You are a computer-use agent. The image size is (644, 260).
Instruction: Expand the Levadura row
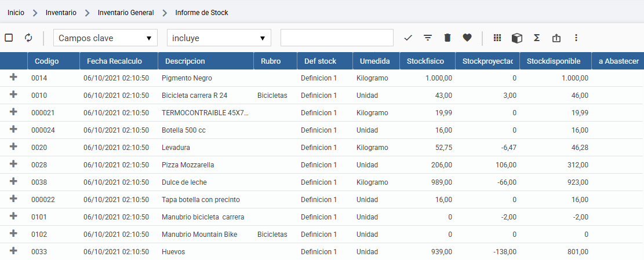point(13,146)
